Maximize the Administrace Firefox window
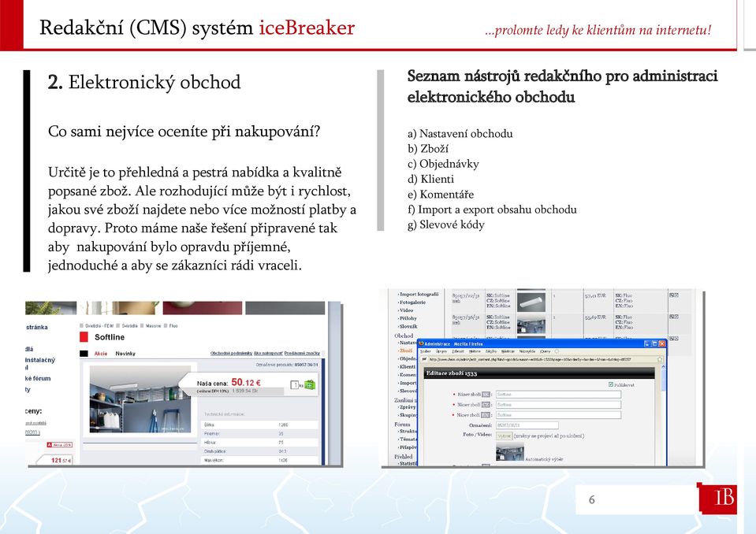Viewport: 756px width, 534px height. 654,344
